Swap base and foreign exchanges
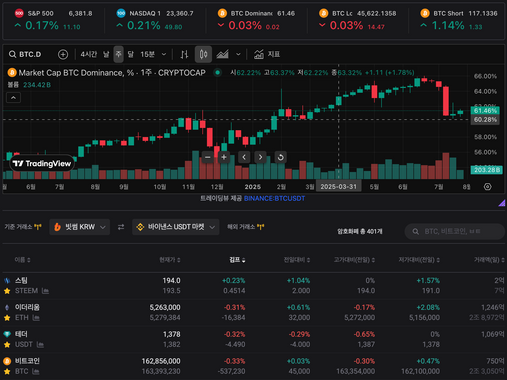The width and height of the screenshot is (507, 380). click(x=121, y=227)
